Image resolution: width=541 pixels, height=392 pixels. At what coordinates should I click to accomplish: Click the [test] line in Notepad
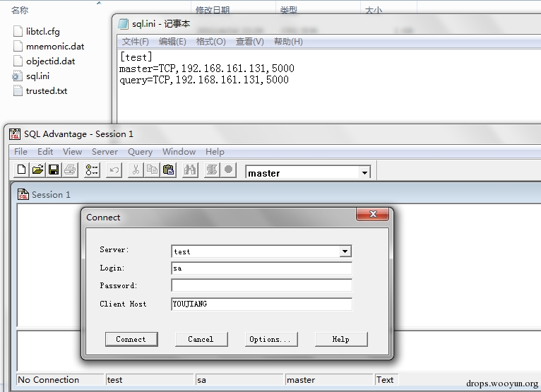tap(136, 57)
